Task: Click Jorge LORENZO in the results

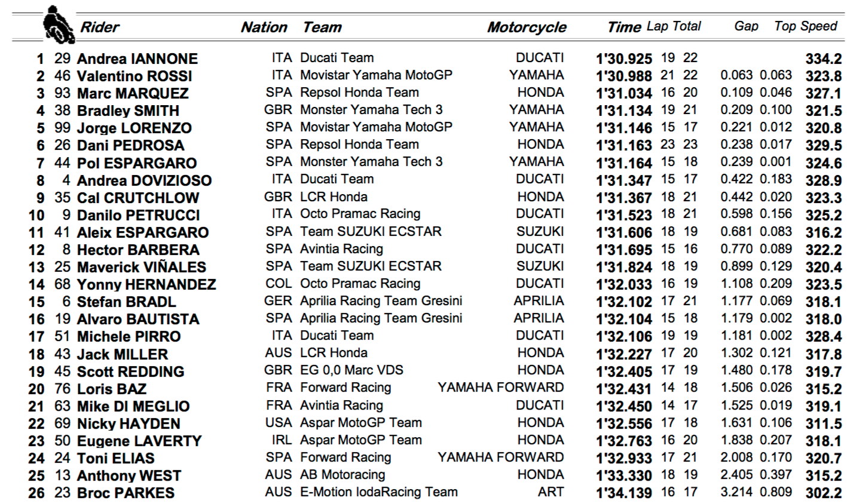Action: (134, 128)
